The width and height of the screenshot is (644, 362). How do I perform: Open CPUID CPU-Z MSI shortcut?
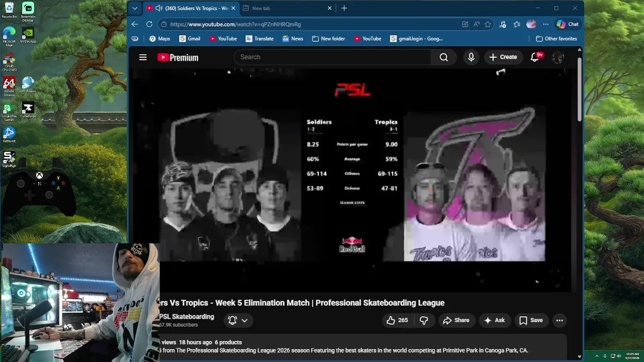(9, 62)
